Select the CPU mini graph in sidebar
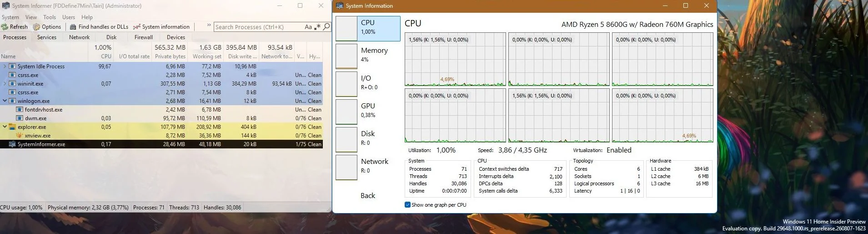 pos(346,29)
